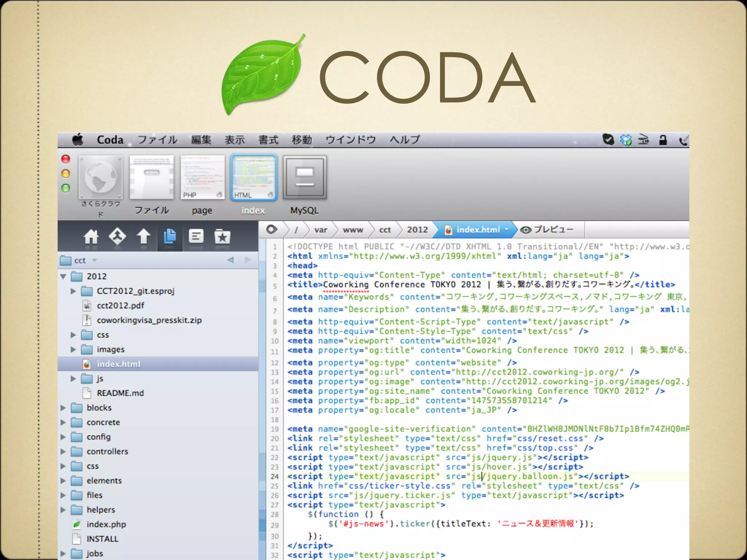
Task: Open the さくらクラウド site thumbnail tab
Action: pos(101,178)
